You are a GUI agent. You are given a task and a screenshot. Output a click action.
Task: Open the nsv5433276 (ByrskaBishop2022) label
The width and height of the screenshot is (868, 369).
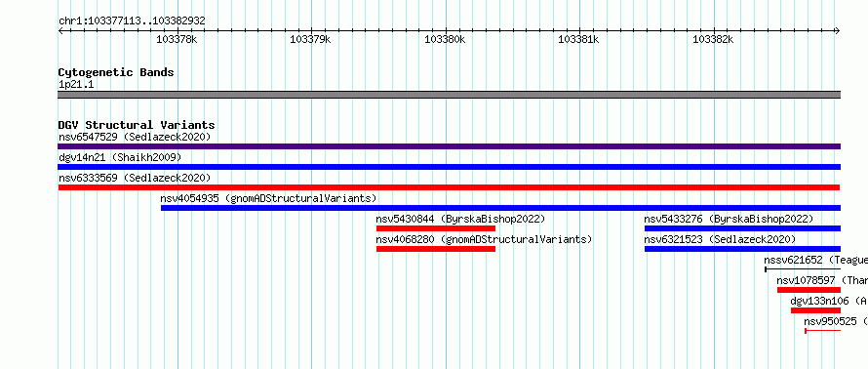pos(729,219)
